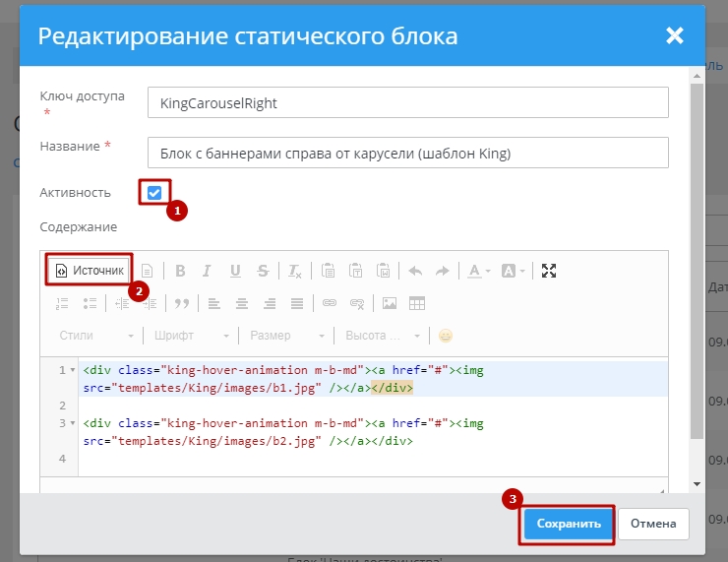Toggle italic formatting in editor toolbar
This screenshot has width=728, height=562.
[x=208, y=271]
